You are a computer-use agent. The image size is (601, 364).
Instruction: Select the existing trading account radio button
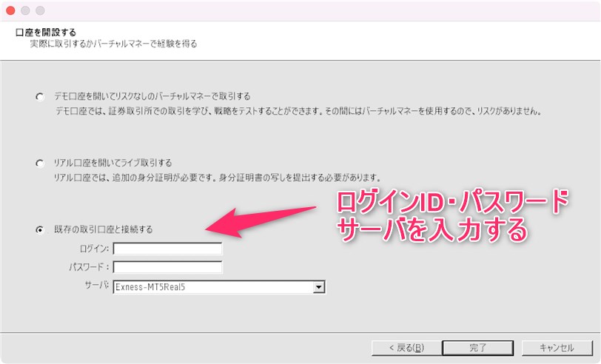(40, 230)
